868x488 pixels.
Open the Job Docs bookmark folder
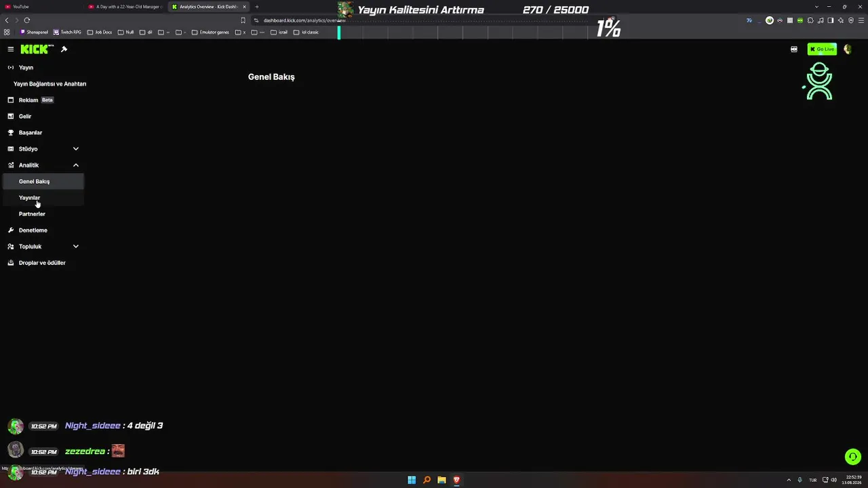pyautogui.click(x=100, y=32)
